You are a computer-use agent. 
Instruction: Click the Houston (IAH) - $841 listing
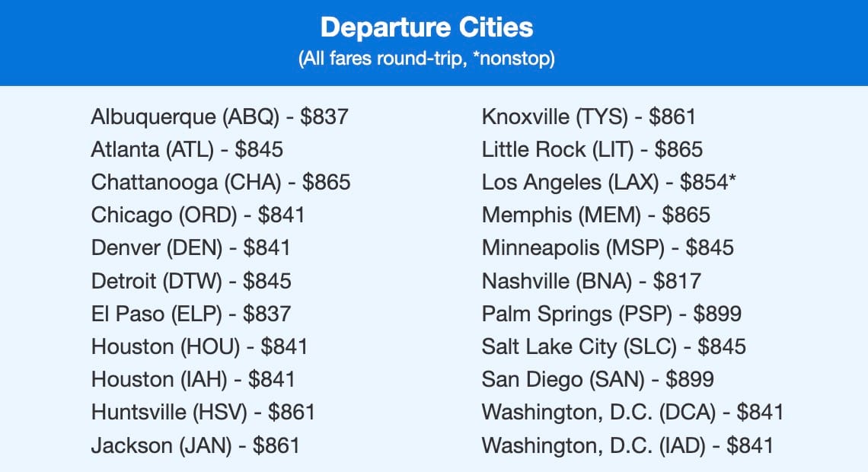193,380
